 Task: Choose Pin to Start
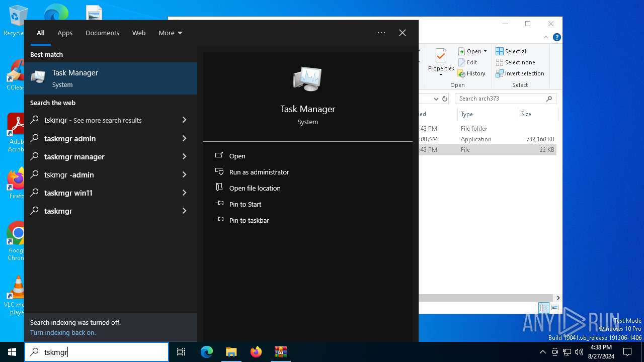[x=238, y=204]
